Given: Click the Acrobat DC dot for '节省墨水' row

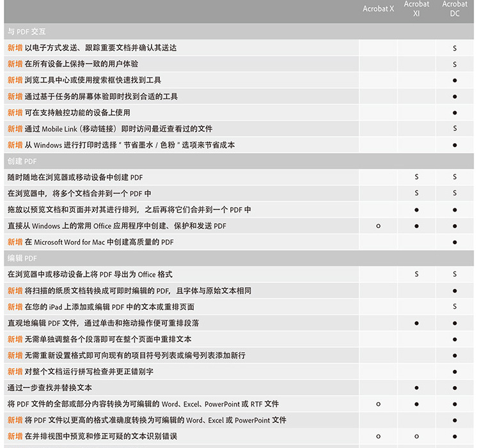Looking at the screenshot, I should (x=455, y=145).
